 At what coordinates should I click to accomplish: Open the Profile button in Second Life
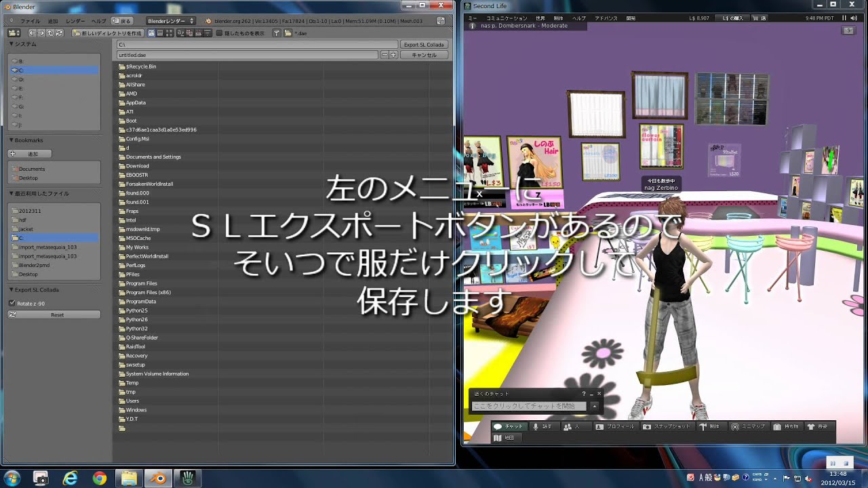click(x=616, y=426)
